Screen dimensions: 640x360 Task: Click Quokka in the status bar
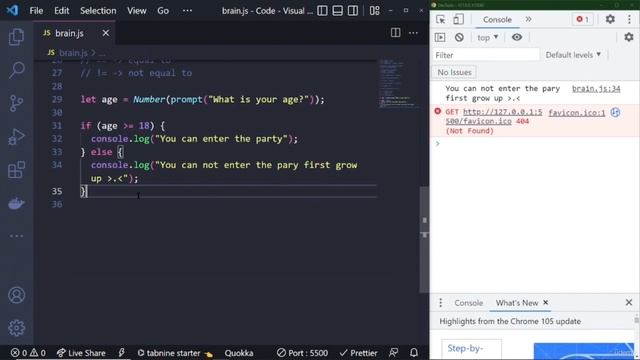pos(239,353)
